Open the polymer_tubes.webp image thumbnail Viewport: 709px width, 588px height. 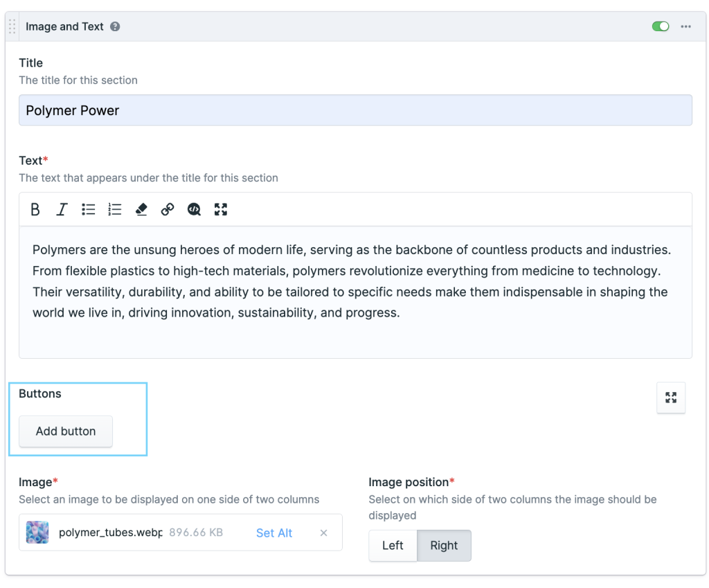click(37, 533)
